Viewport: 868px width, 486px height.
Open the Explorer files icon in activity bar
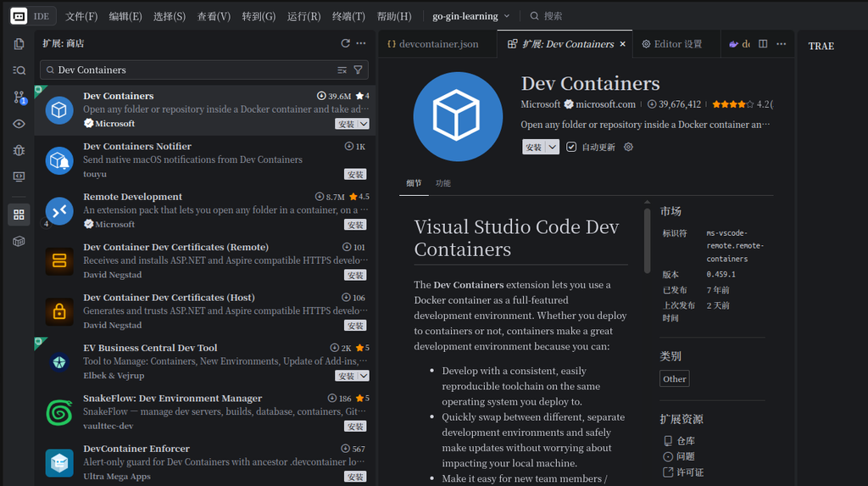point(19,44)
